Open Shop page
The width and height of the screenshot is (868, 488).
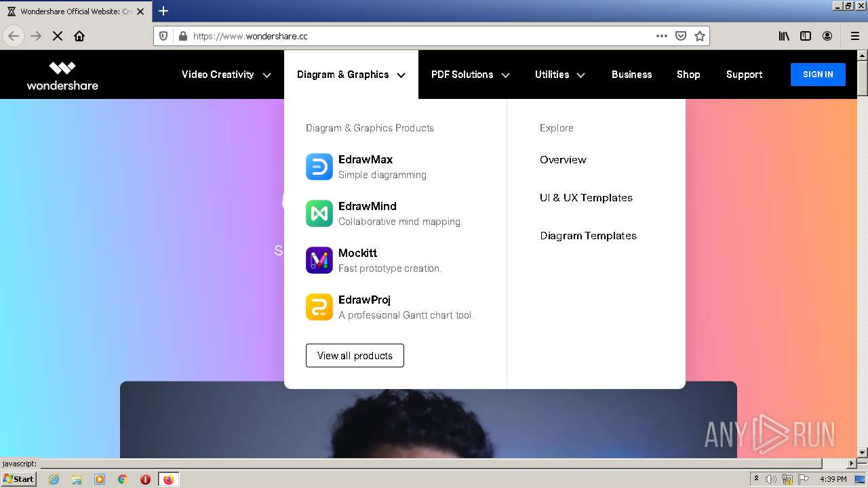tap(688, 75)
